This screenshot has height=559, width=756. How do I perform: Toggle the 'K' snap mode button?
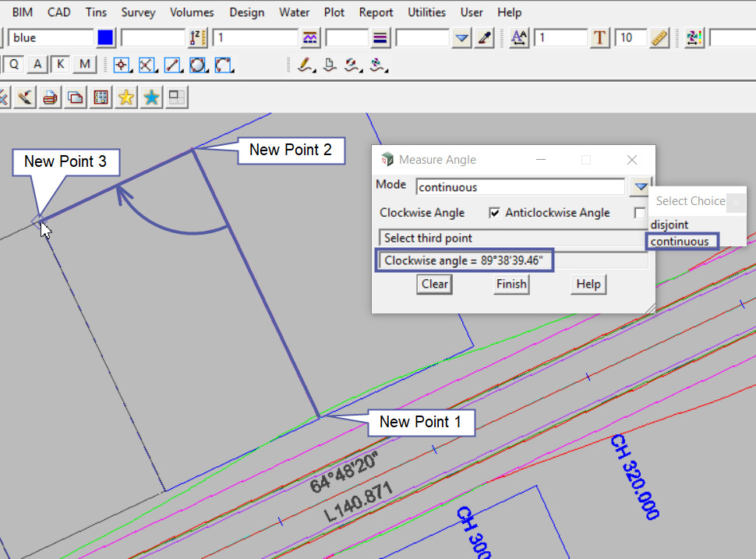(x=61, y=64)
